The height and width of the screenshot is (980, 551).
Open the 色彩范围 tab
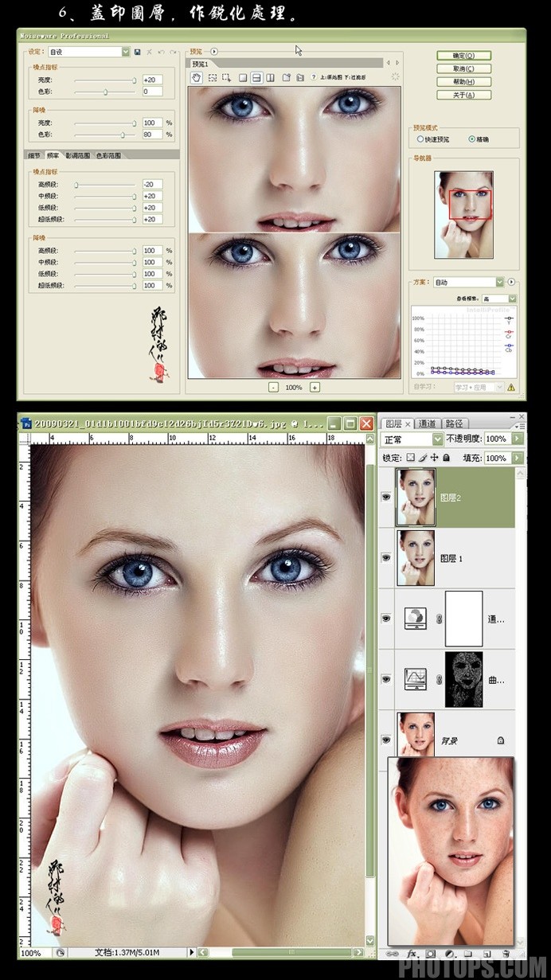point(109,156)
